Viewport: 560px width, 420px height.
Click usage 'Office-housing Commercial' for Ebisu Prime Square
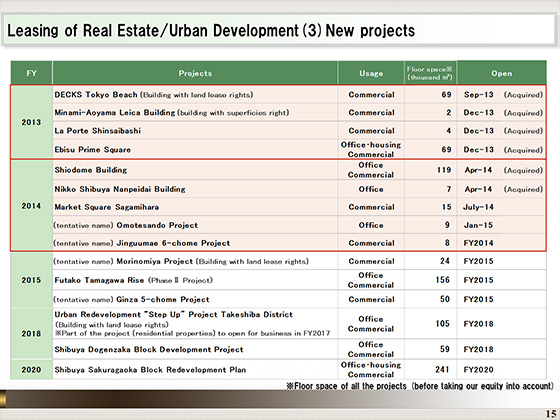click(x=371, y=150)
